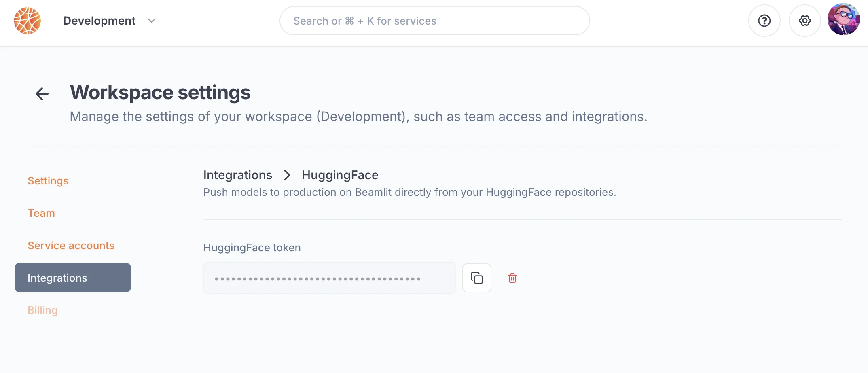Open the user avatar menu
Screen dimensions: 868x373
click(843, 19)
